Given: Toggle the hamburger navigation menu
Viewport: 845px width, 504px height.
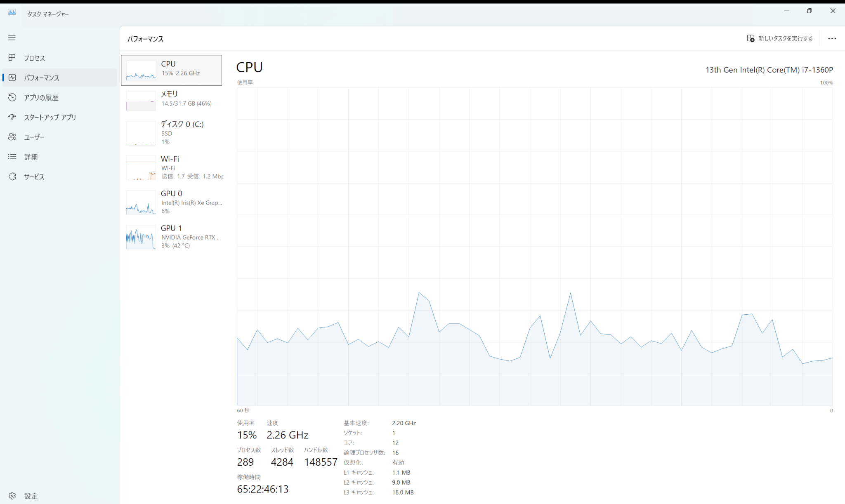Looking at the screenshot, I should tap(12, 38).
